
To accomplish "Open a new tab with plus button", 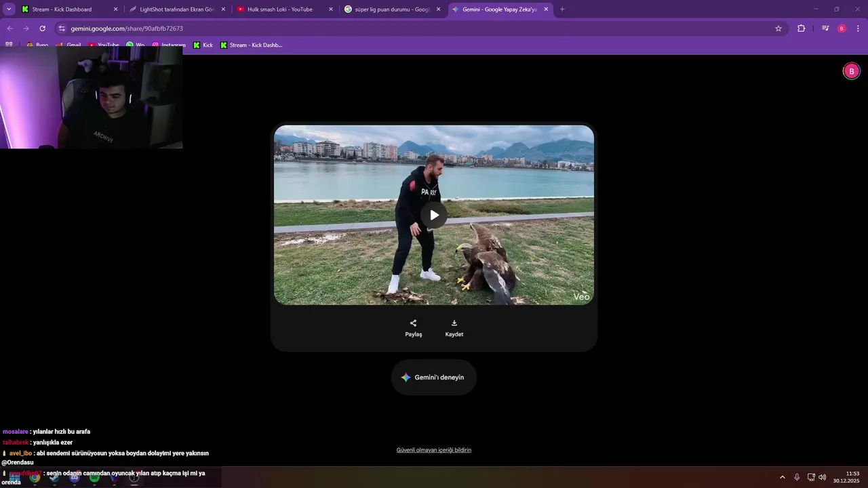I will (562, 9).
